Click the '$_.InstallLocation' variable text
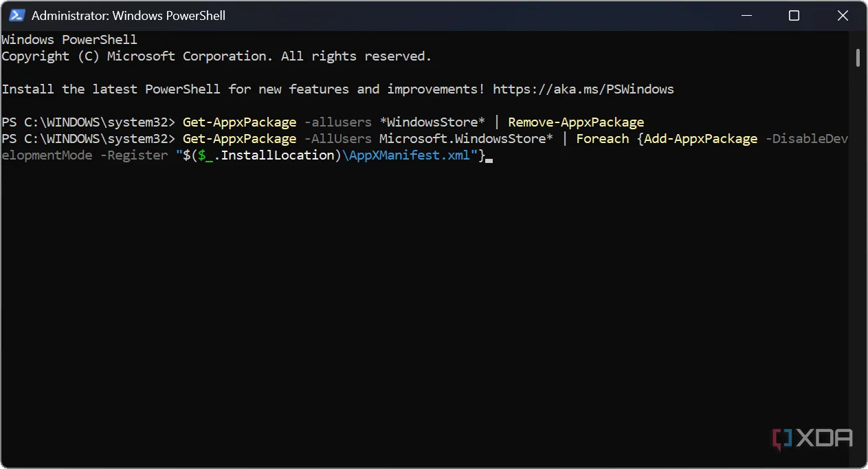The width and height of the screenshot is (868, 469). click(266, 155)
